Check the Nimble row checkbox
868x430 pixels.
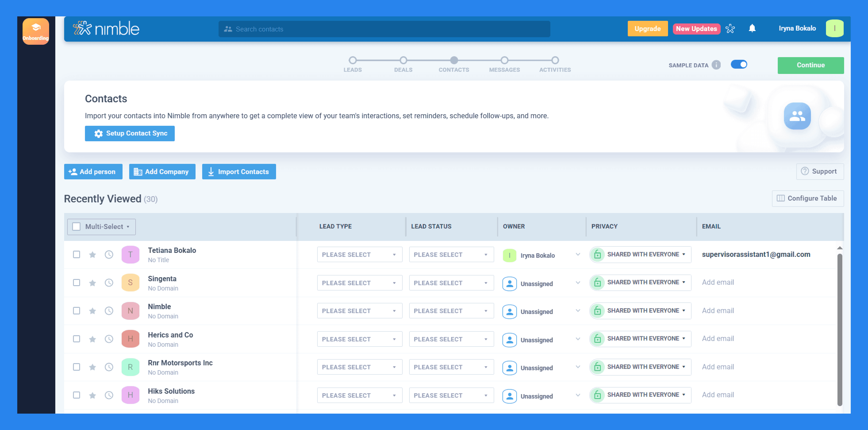coord(77,311)
